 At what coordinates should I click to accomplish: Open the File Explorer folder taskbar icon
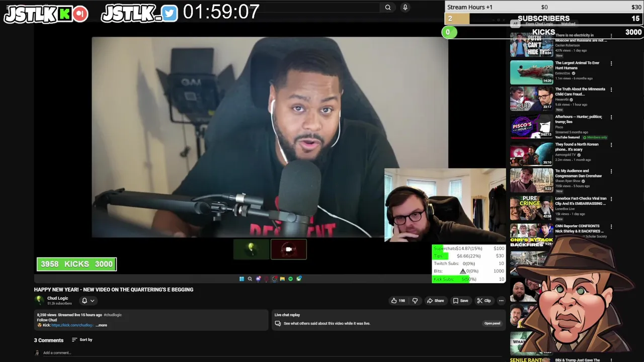(282, 279)
